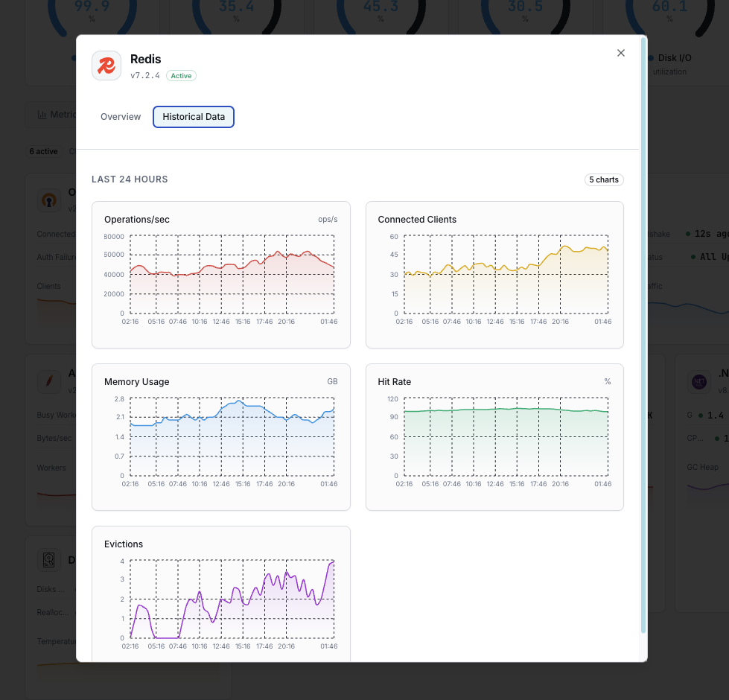Viewport: 729px width, 700px height.
Task: Click the Redis logo icon in the dialog header
Action: [x=106, y=66]
